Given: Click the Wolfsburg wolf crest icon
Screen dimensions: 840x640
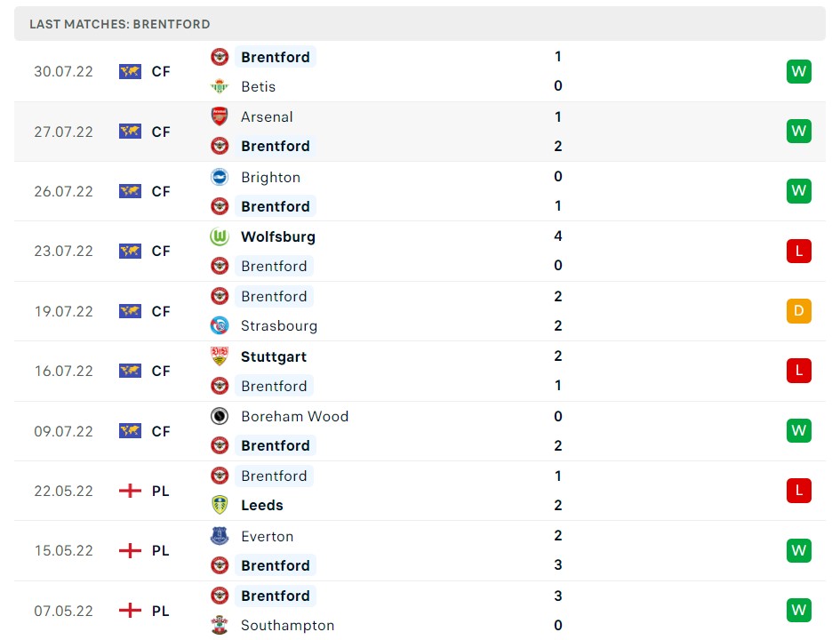Looking at the screenshot, I should click(220, 236).
